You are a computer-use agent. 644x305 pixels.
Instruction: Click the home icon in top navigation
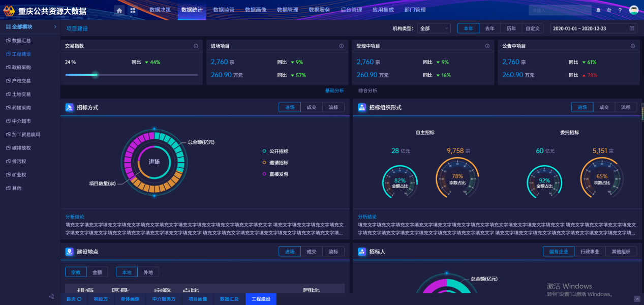click(119, 10)
